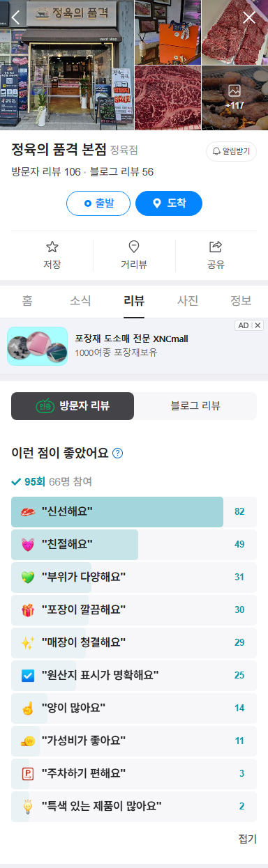
Task: Select the "신선해요" keyword bar
Action: [134, 511]
